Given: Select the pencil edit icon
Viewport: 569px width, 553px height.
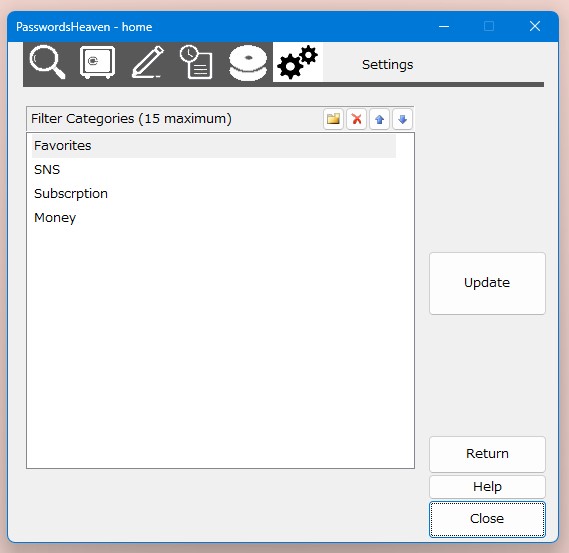Looking at the screenshot, I should click(x=147, y=62).
